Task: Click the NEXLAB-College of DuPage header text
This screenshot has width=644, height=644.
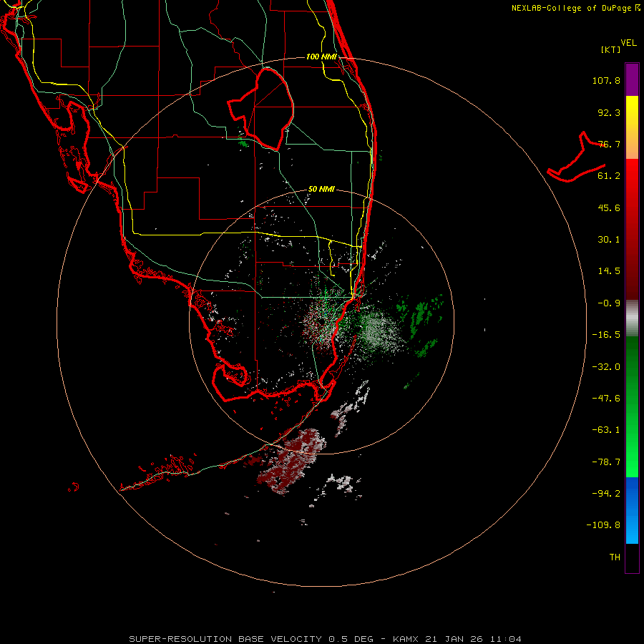Action: (571, 8)
